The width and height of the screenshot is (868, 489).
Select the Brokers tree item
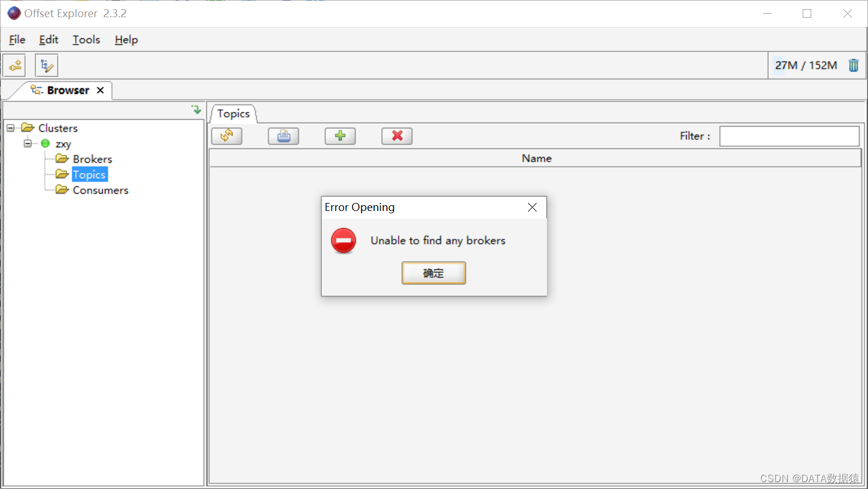click(92, 159)
